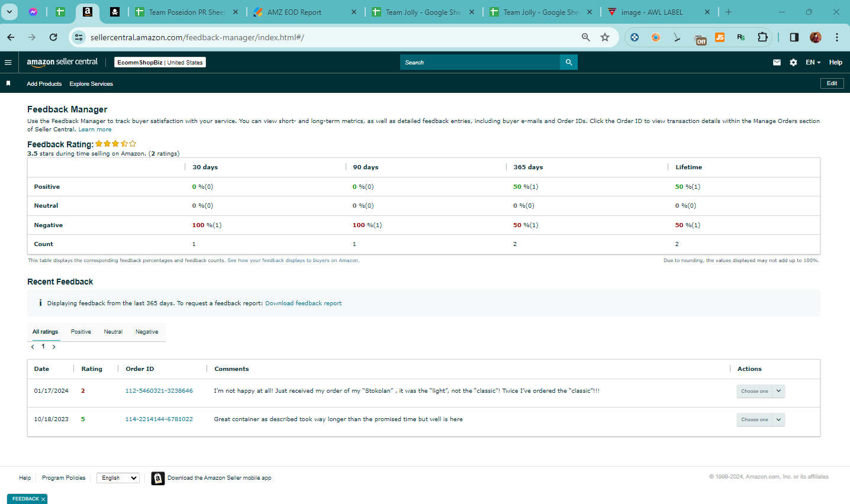Click the Rating column header
This screenshot has width=850, height=504.
click(92, 369)
